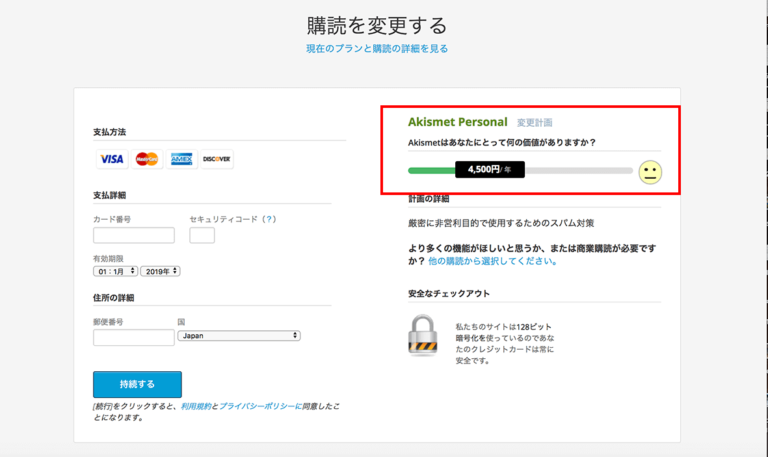This screenshot has height=457, width=768.
Task: Open 他の購読から選択してください link
Action: tap(493, 261)
